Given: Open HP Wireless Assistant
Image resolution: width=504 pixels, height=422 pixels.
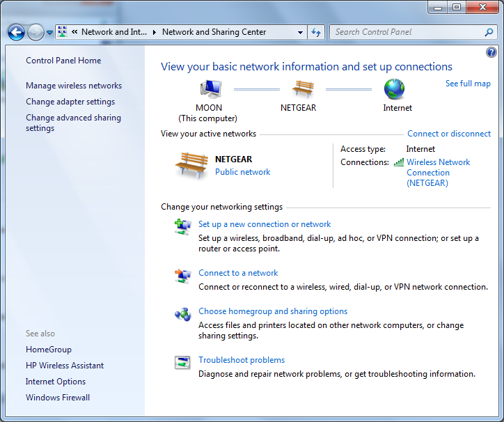Looking at the screenshot, I should tap(65, 366).
